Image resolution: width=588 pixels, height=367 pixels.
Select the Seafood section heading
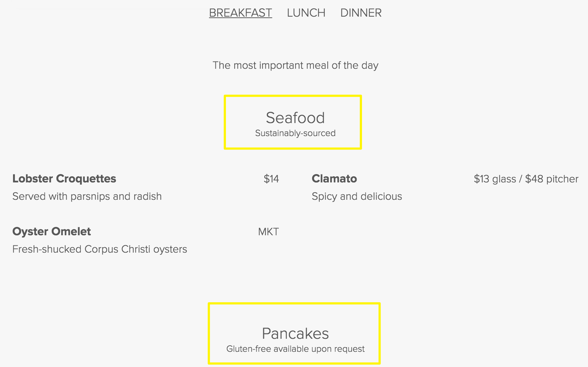click(x=295, y=118)
